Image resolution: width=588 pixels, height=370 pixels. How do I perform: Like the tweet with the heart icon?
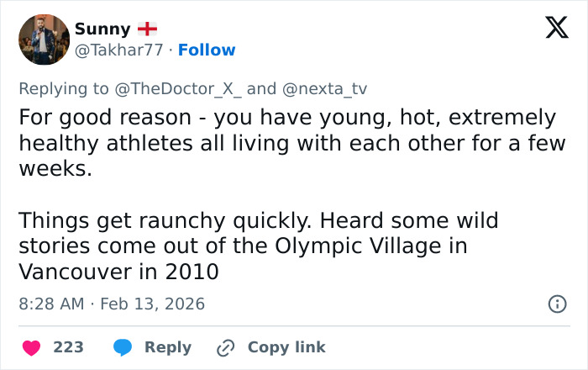[x=31, y=347]
